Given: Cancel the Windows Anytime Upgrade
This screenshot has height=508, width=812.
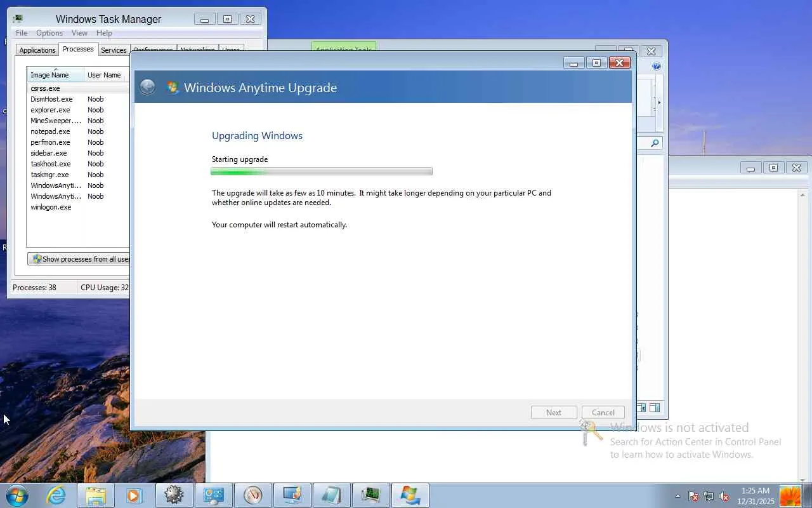Looking at the screenshot, I should click(603, 413).
